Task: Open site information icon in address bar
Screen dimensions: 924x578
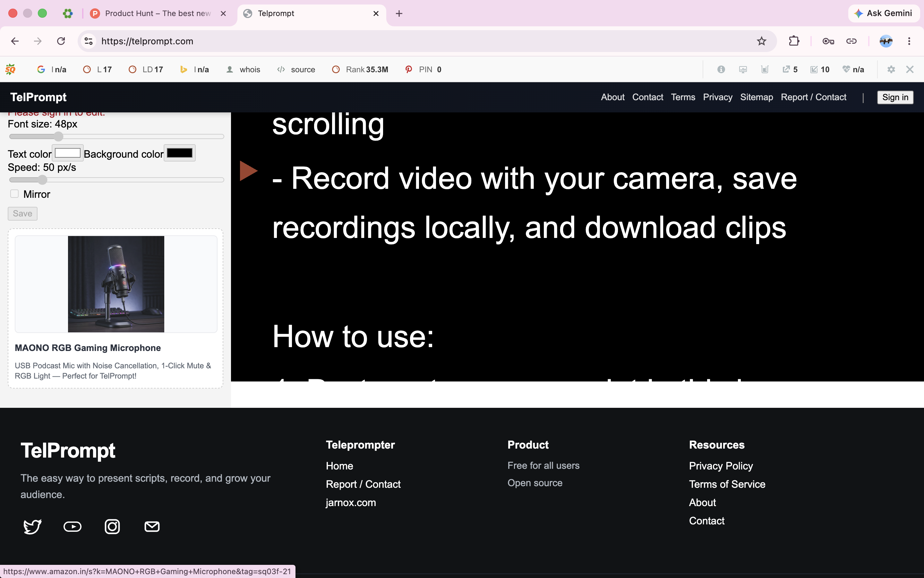Action: coord(89,41)
